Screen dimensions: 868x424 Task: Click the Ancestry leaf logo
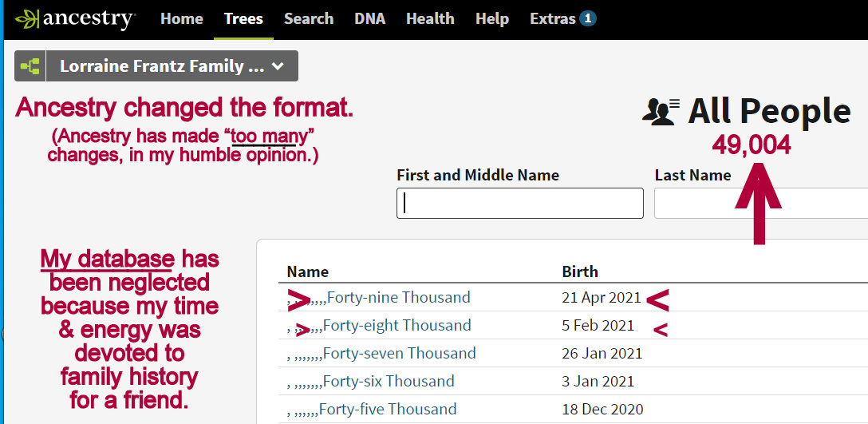click(x=29, y=19)
